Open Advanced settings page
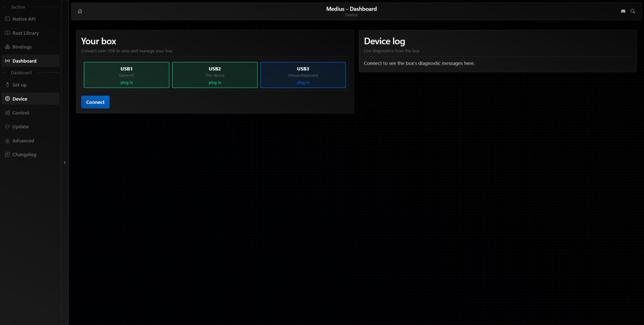Screen dimensions: 644x325 (31, 141)
